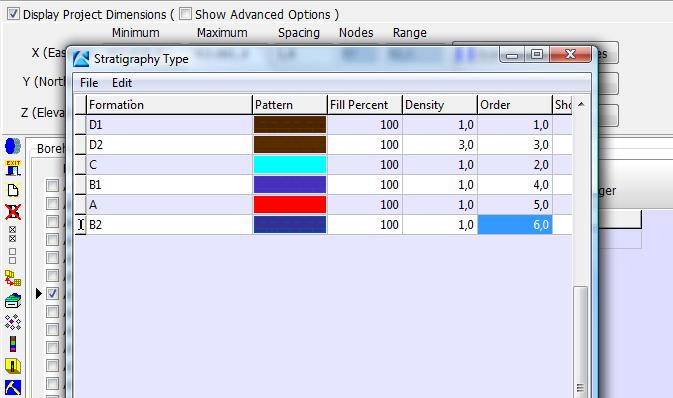Click the multicolor vertical column icon
The image size is (673, 398).
click(x=13, y=344)
